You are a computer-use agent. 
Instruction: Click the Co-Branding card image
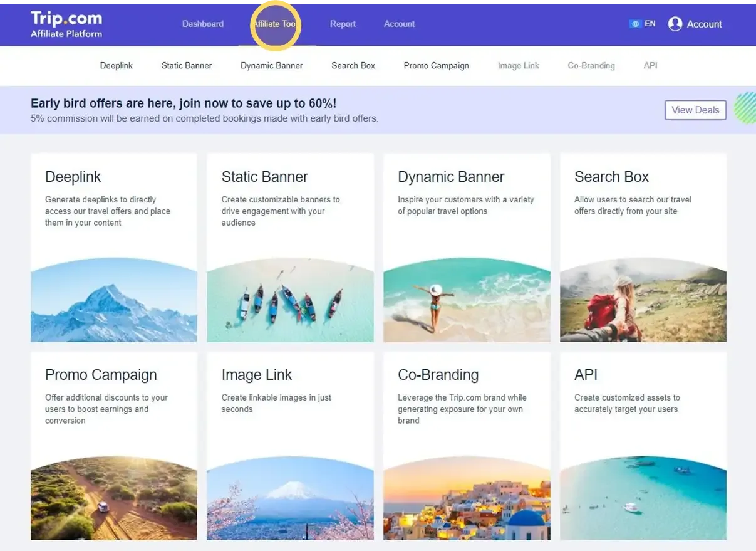(467, 498)
